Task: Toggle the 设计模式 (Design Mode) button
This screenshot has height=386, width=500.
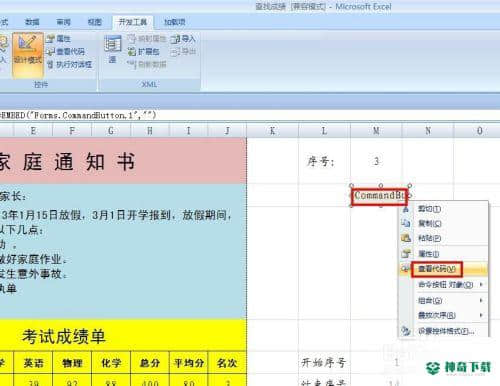Action: [28, 55]
